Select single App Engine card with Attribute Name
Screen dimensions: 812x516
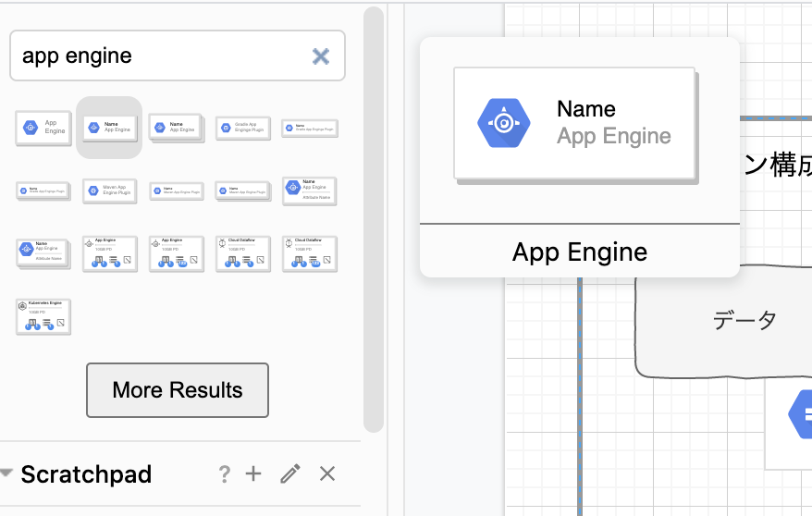click(310, 191)
